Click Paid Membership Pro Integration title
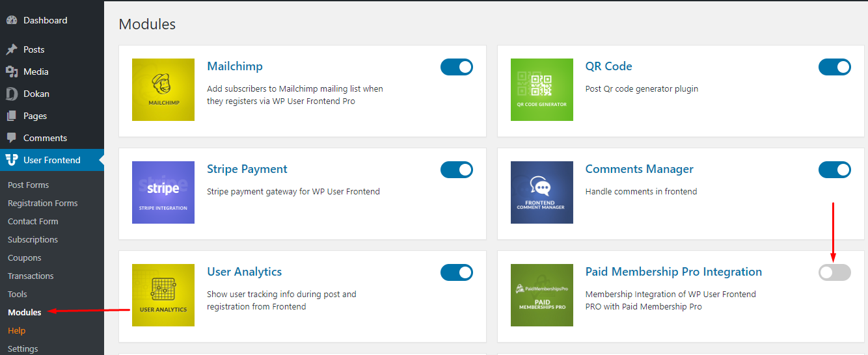868x355 pixels. point(673,272)
